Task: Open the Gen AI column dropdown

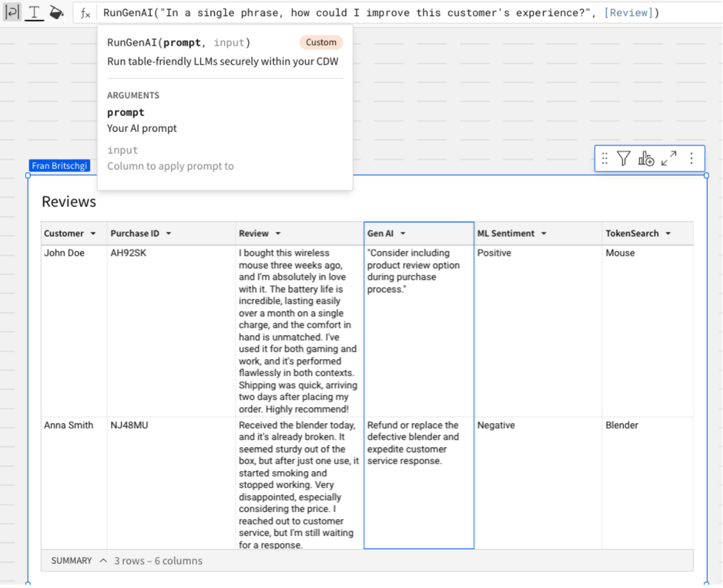Action: coord(403,233)
